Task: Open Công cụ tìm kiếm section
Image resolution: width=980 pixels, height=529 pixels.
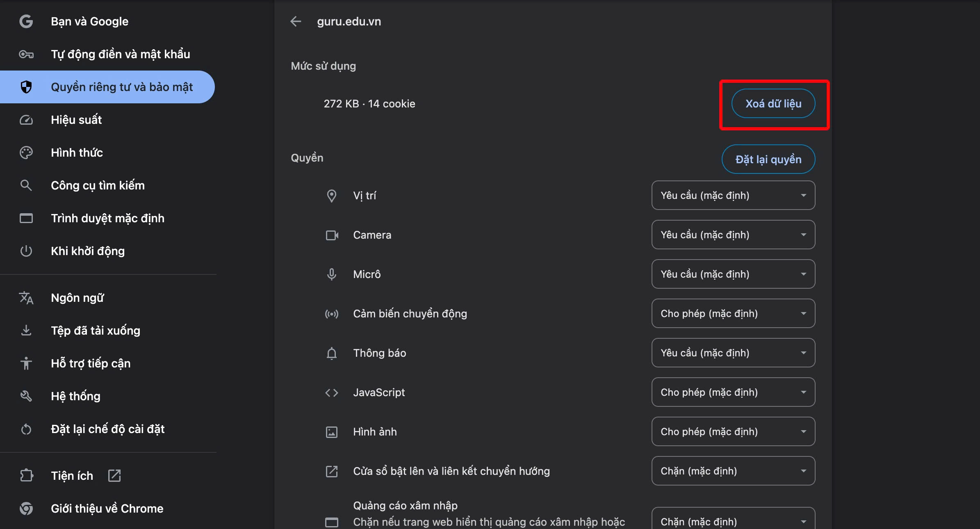Action: (107, 185)
